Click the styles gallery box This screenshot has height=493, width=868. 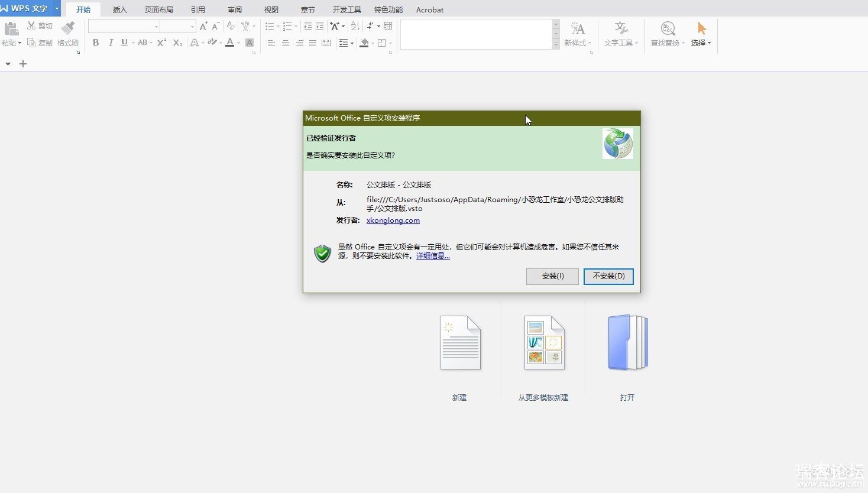click(476, 34)
